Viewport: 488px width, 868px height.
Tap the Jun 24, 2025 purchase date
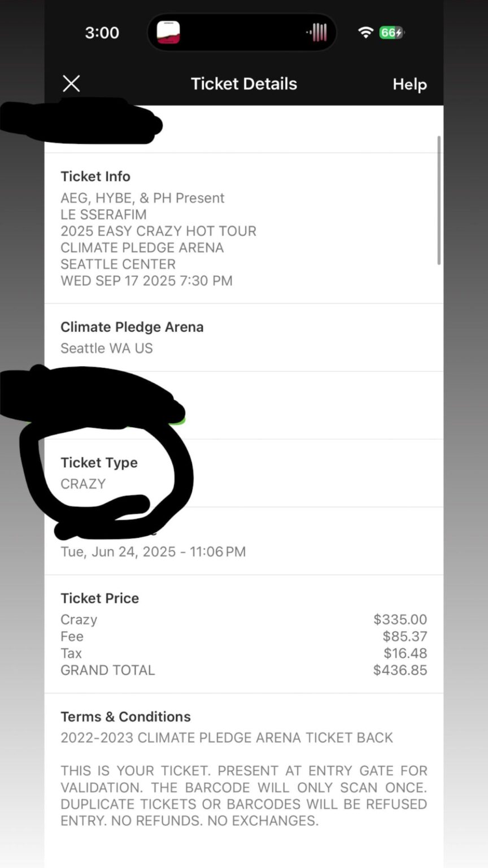(153, 552)
